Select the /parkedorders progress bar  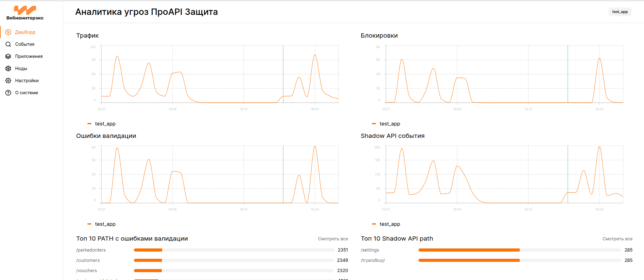(x=234, y=250)
